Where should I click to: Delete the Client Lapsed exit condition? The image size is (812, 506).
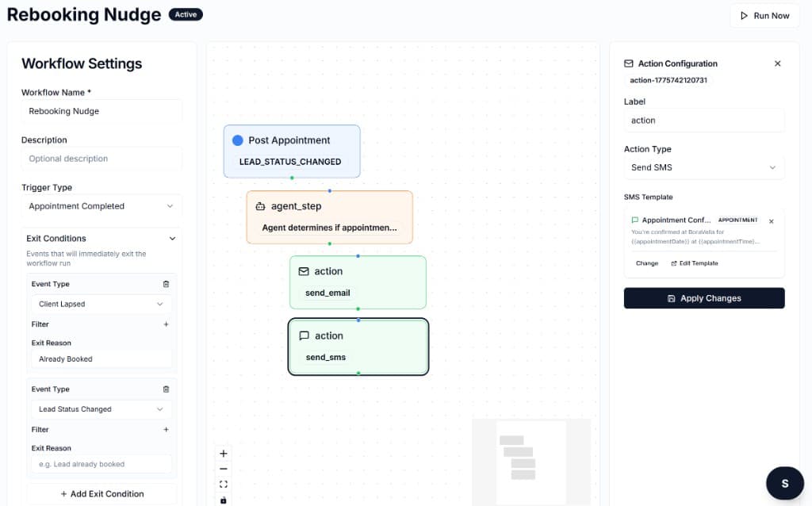pyautogui.click(x=166, y=283)
